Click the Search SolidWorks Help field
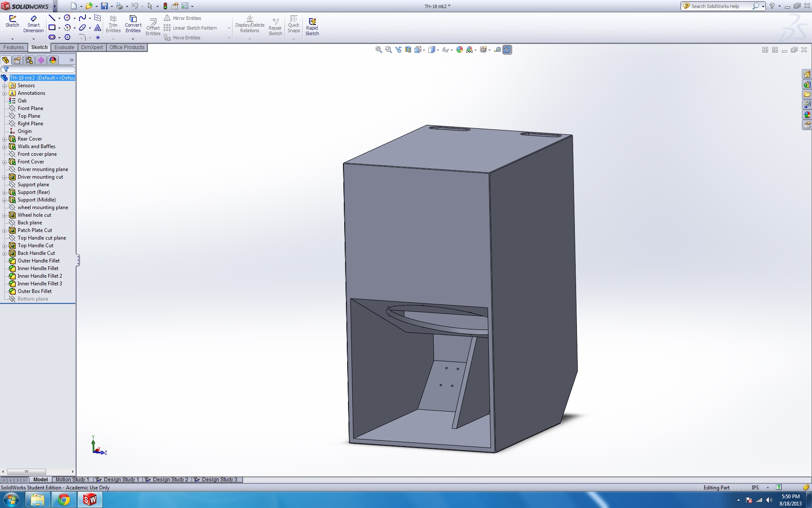The height and width of the screenshot is (508, 812). [x=721, y=6]
